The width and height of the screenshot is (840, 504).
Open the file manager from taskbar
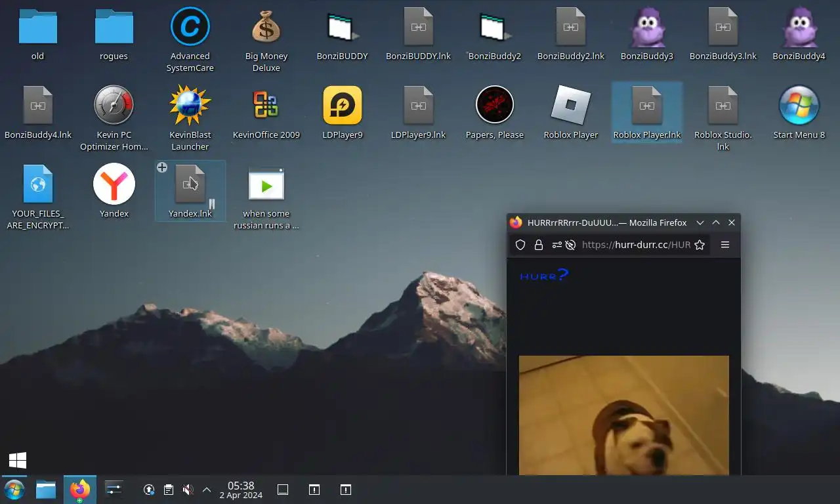[x=45, y=490]
